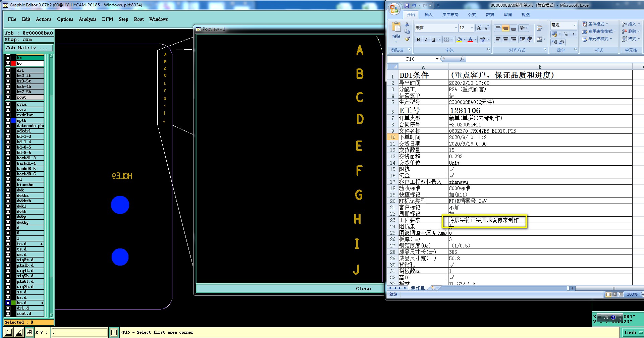Open the 插入 dropdown in the cells group
This screenshot has height=338, width=644.
click(x=631, y=24)
